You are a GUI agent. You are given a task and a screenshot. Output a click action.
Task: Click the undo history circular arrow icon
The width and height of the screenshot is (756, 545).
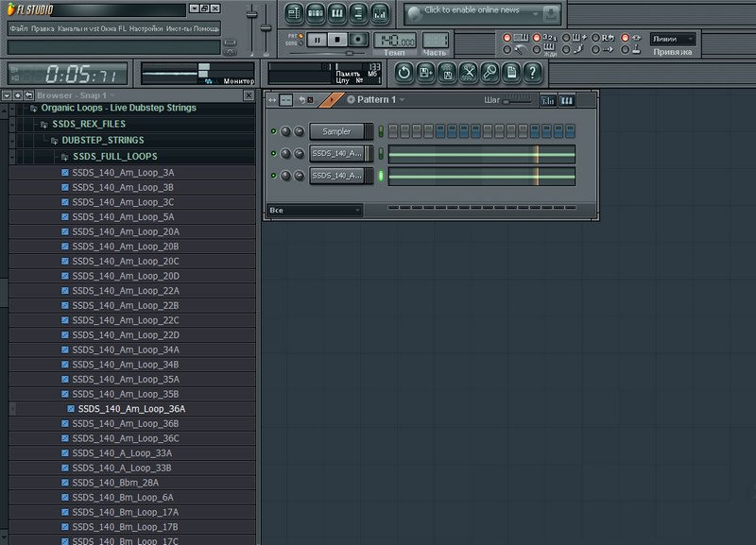pos(404,72)
